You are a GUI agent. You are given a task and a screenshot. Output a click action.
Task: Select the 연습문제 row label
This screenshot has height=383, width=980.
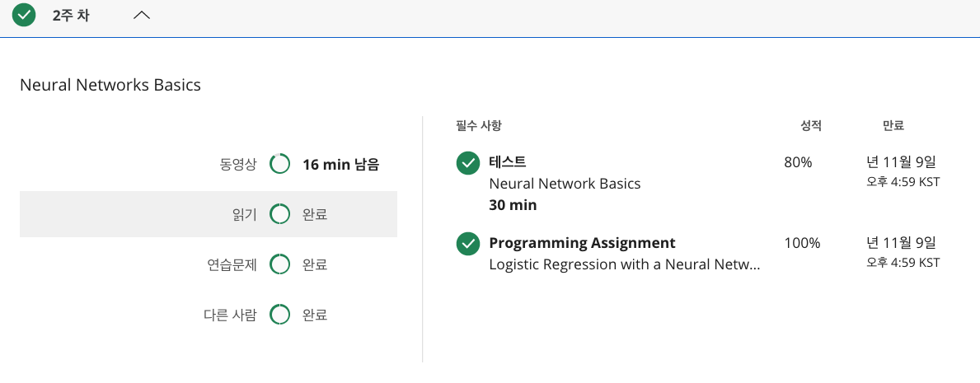[232, 265]
